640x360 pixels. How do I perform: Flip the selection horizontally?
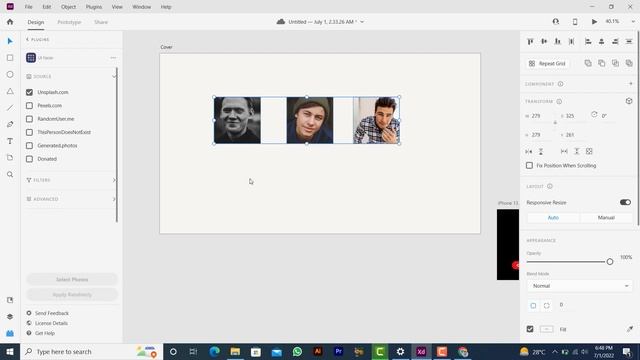(x=529, y=151)
